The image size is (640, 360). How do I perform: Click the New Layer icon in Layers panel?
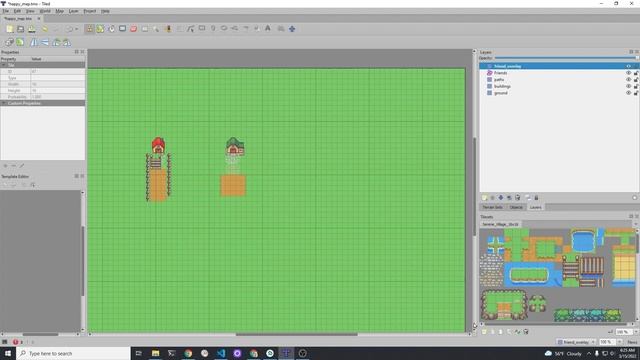coord(484,198)
